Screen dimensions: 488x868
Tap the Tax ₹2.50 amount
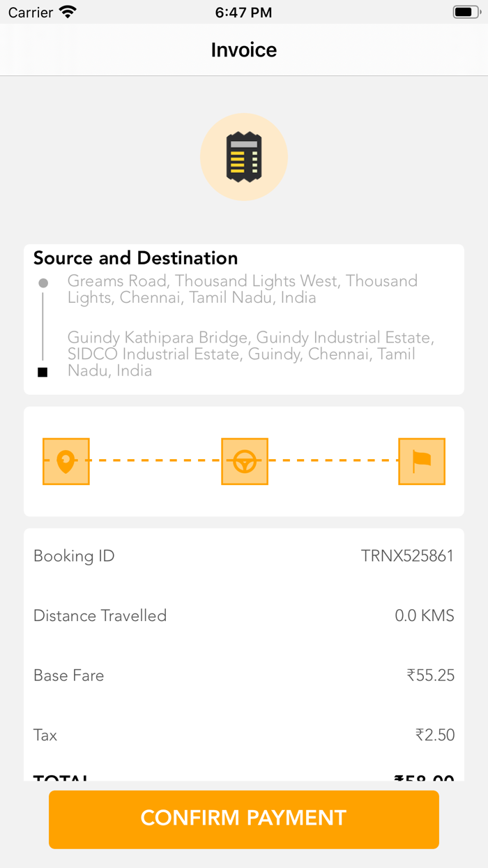pyautogui.click(x=434, y=735)
